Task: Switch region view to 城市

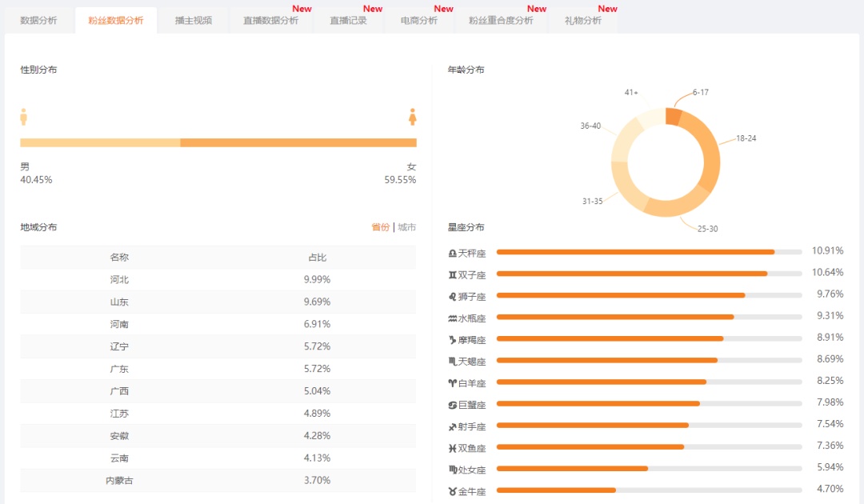Action: tap(406, 227)
